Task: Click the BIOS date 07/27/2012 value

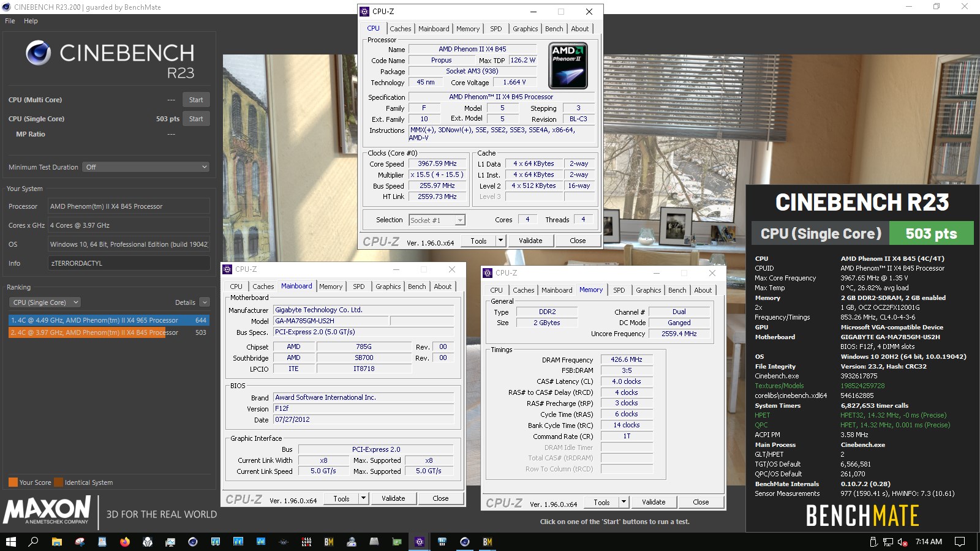Action: 364,420
